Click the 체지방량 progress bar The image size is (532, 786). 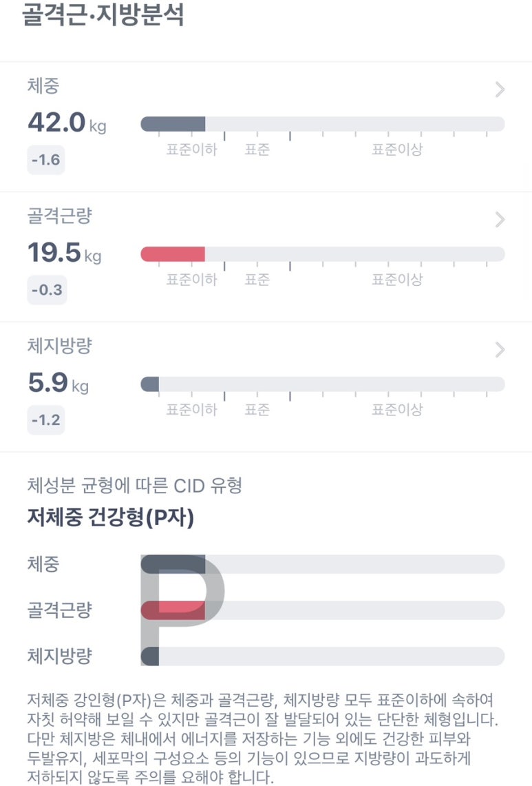pyautogui.click(x=322, y=384)
